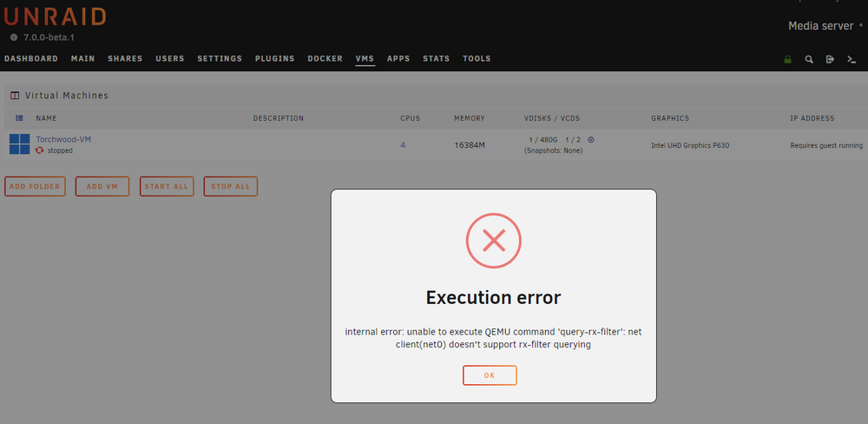The height and width of the screenshot is (424, 868).
Task: Click the query-rx-filter error message
Action: pyautogui.click(x=493, y=338)
